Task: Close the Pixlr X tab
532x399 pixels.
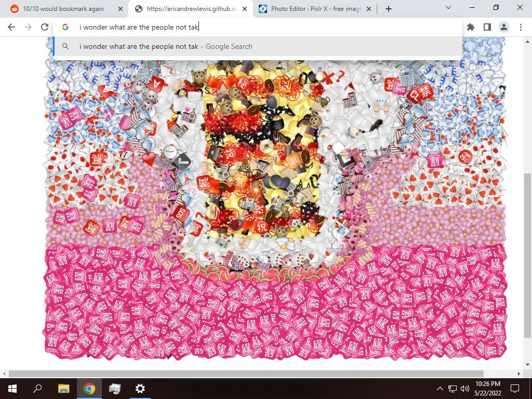Action: click(x=369, y=9)
